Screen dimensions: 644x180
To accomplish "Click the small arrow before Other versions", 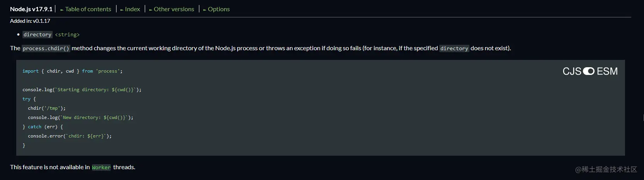I will coord(151,10).
